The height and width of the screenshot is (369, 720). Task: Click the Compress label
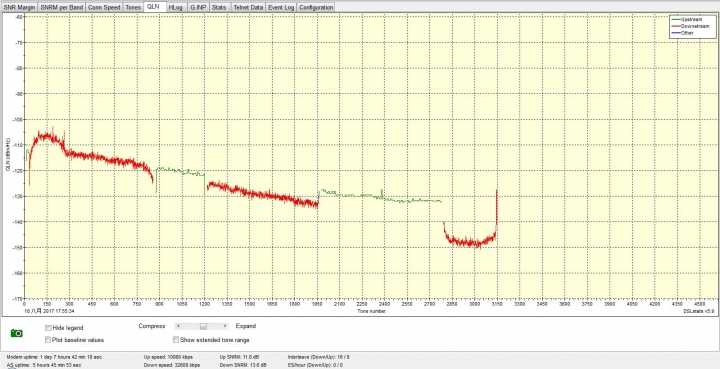[152, 326]
